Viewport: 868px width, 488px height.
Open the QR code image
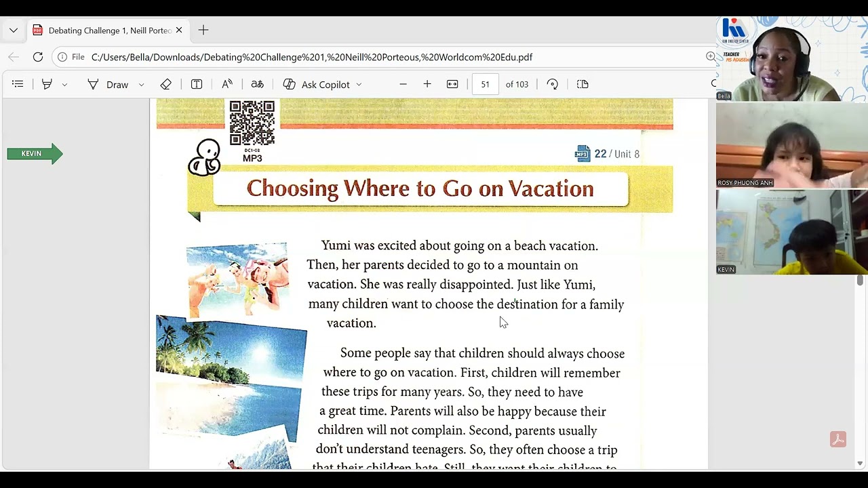tap(252, 123)
